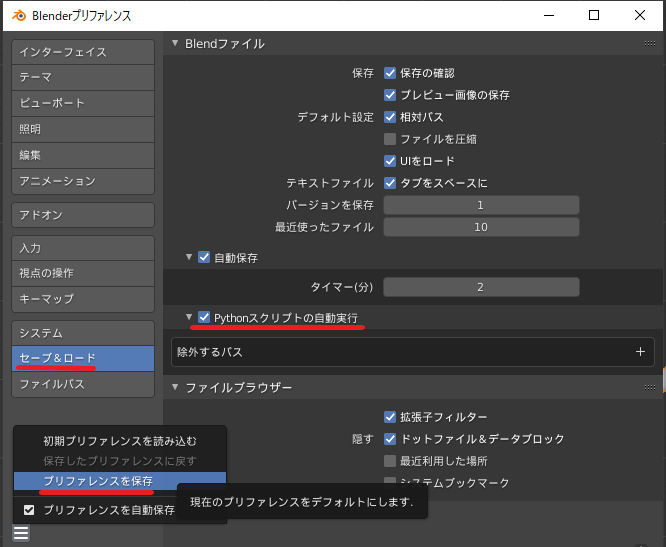Click the Blender logo in title bar
Screen dimensions: 666x547
[x=19, y=16]
